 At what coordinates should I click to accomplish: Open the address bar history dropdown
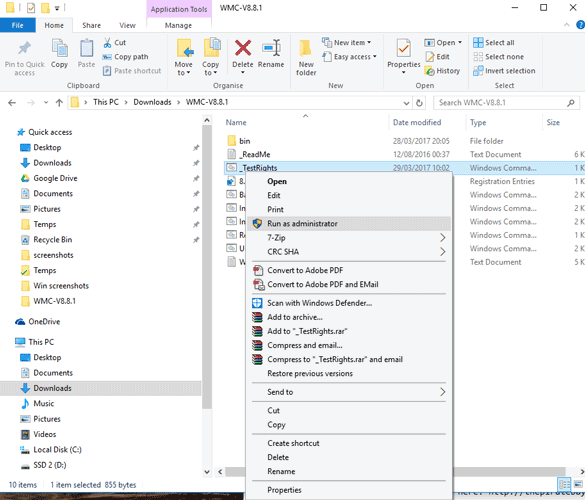406,103
